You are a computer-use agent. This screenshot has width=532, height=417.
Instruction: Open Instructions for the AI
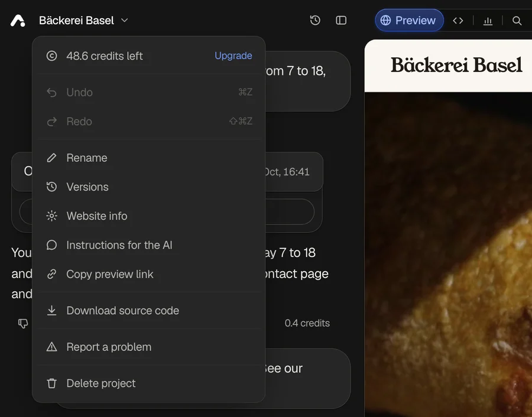click(x=149, y=245)
